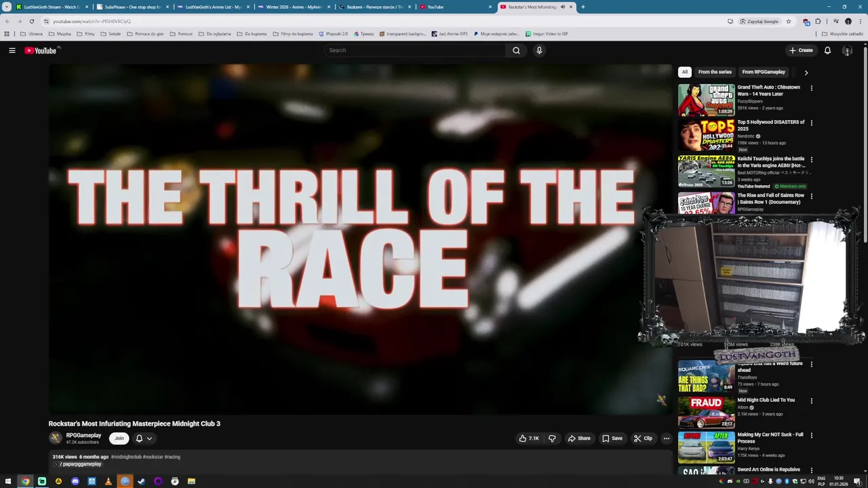This screenshot has height=488, width=868.
Task: Dislike the video with the thumbs down
Action: tap(552, 439)
